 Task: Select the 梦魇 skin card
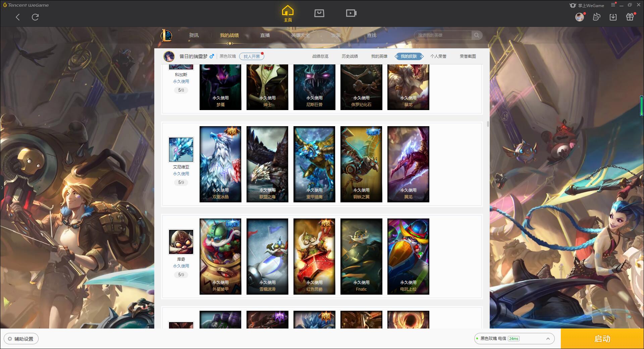pyautogui.click(x=220, y=87)
